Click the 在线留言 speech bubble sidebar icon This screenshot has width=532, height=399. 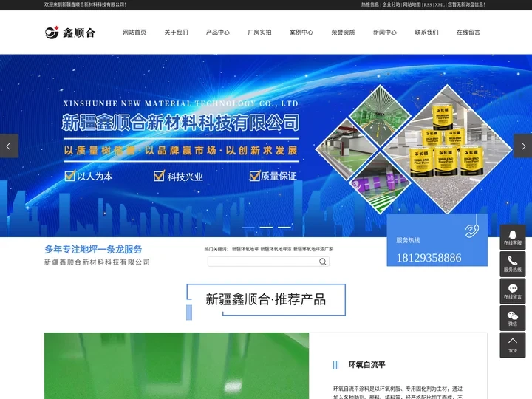pos(513,291)
